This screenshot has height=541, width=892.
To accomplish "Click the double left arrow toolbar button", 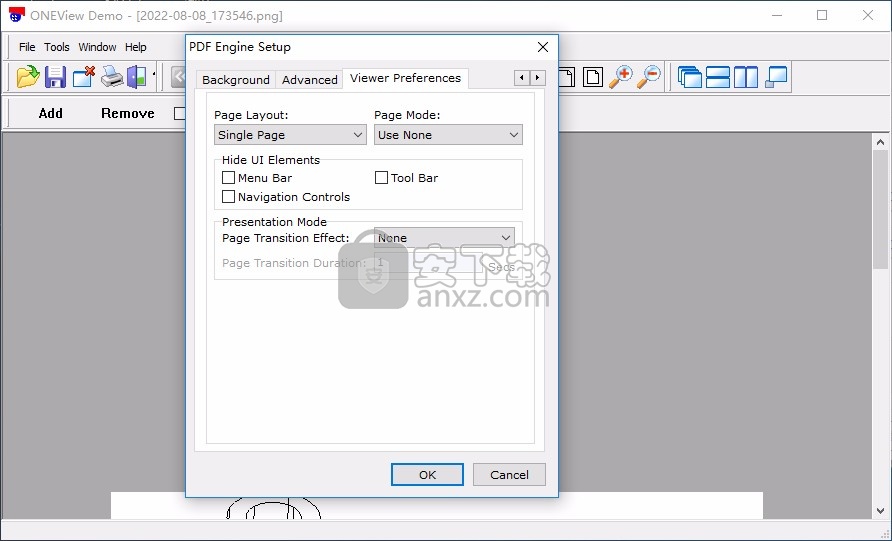I will pyautogui.click(x=179, y=77).
